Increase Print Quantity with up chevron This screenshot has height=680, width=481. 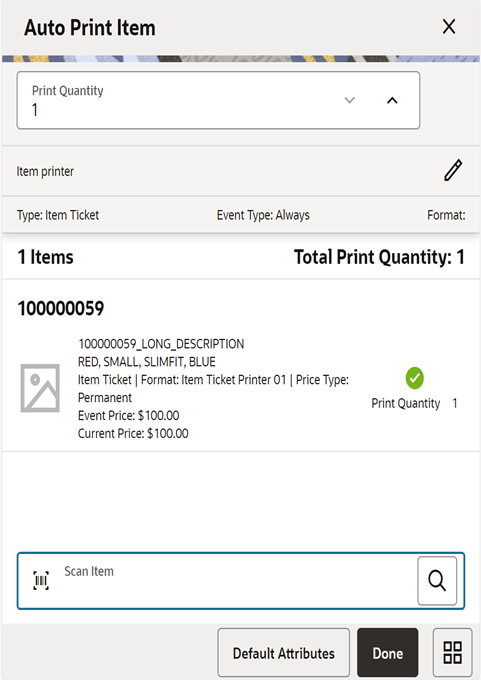(392, 101)
